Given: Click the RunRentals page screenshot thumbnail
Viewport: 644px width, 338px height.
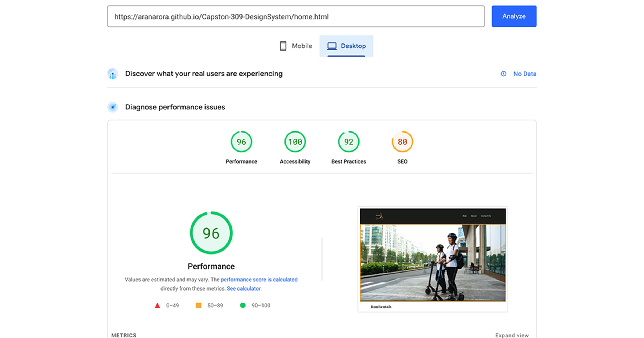Looking at the screenshot, I should coord(433,259).
